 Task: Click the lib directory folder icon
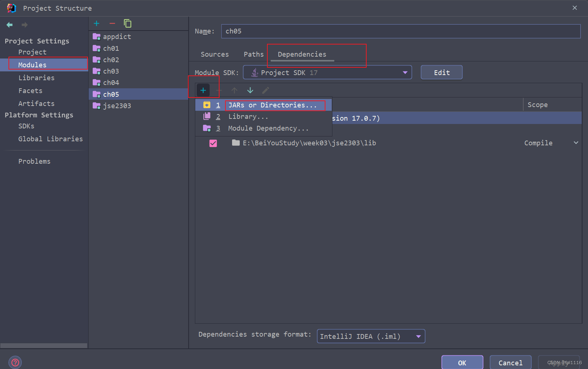(236, 143)
